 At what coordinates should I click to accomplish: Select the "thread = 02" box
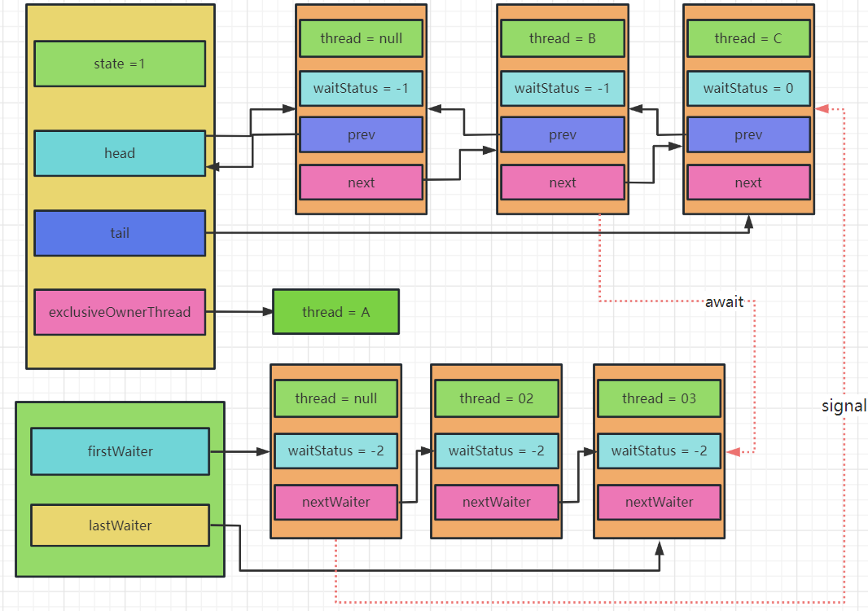[x=496, y=398]
